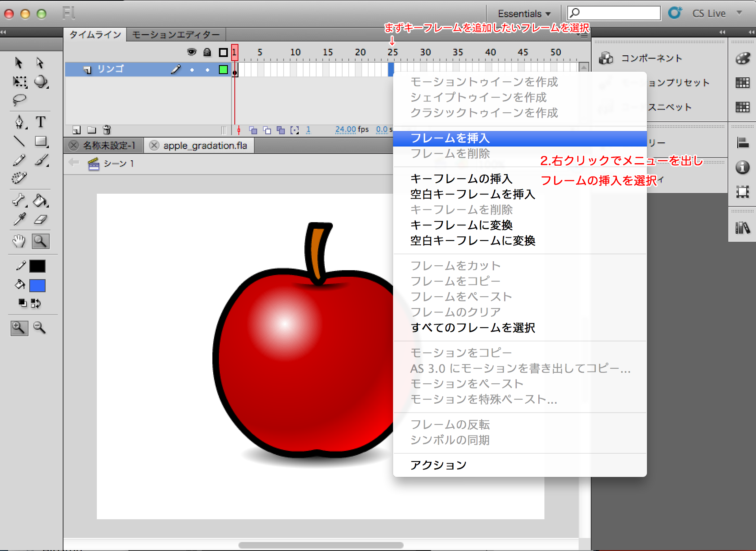Choose フレームを挿入 from the context menu

coord(450,138)
